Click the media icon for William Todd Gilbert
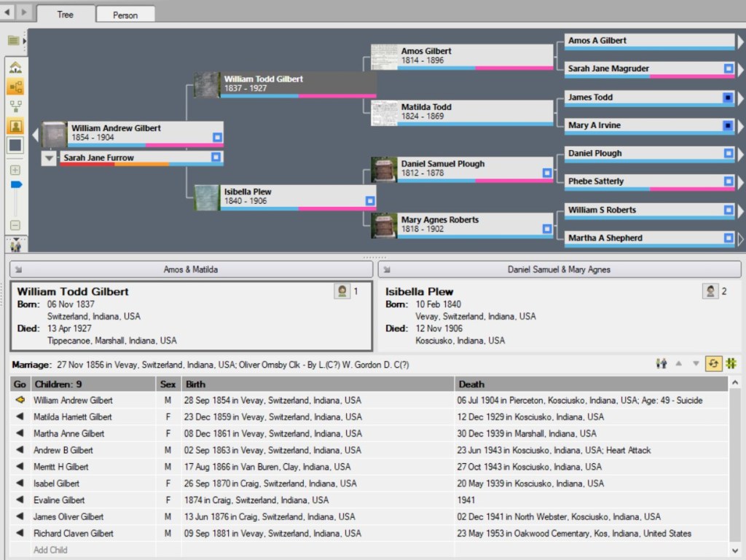This screenshot has width=746, height=560. click(x=342, y=291)
